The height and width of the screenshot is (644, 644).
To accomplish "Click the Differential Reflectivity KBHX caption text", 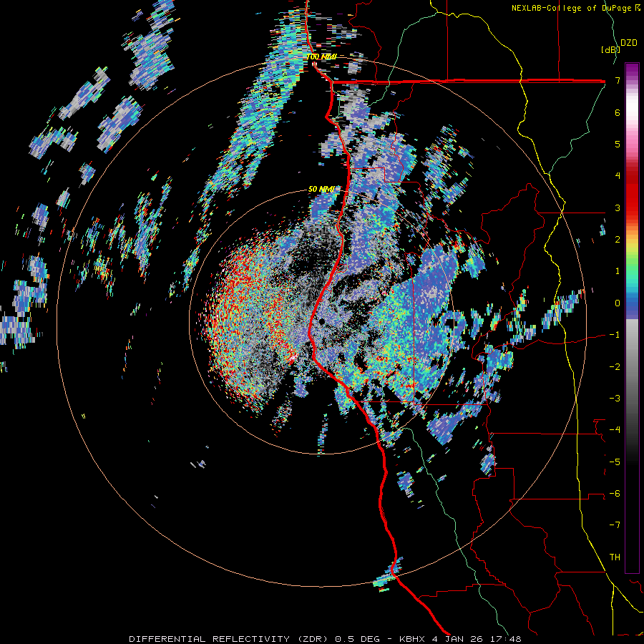I will tap(325, 639).
